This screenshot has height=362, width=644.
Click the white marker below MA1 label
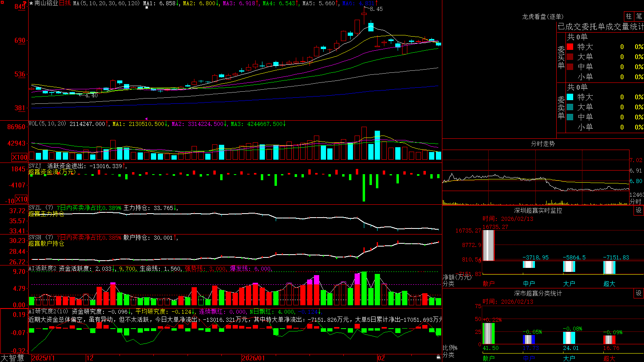(x=147, y=8)
